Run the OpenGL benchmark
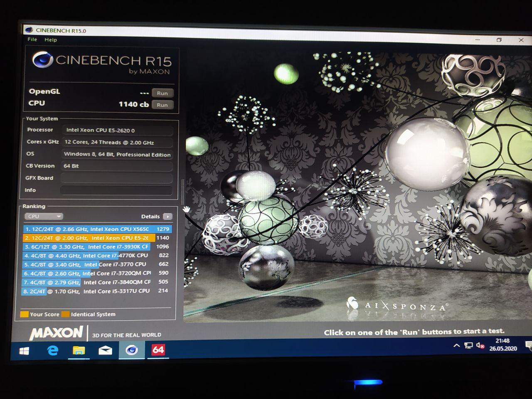This screenshot has width=532, height=399. pyautogui.click(x=163, y=93)
